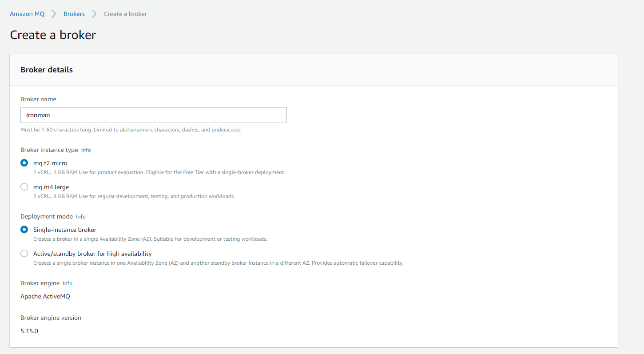Screen dimensions: 644x354
Task: Click the 'Create a broker' breadcrumb text
Action: coord(125,14)
